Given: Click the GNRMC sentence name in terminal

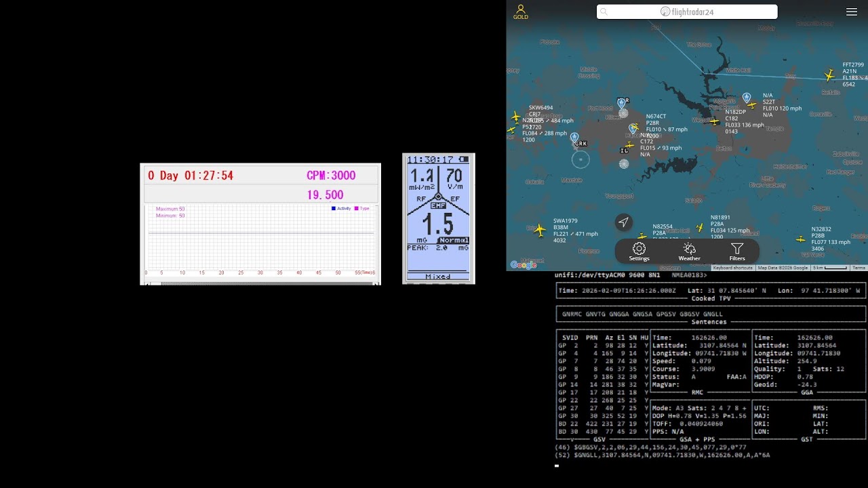Looking at the screenshot, I should (x=574, y=314).
